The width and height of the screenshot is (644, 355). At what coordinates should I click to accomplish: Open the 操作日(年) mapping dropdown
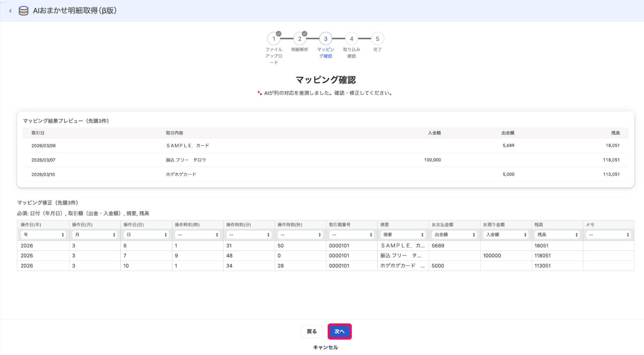[x=43, y=235]
